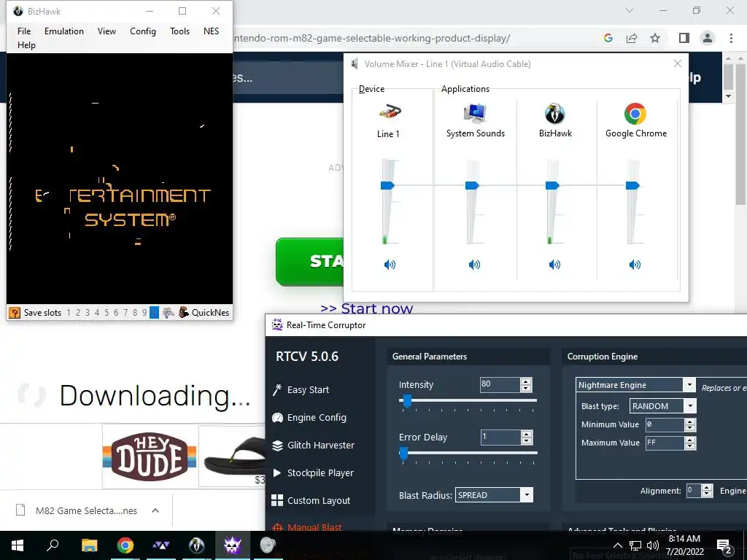Click the Line 1 device volume slider
The width and height of the screenshot is (747, 560).
point(388,185)
